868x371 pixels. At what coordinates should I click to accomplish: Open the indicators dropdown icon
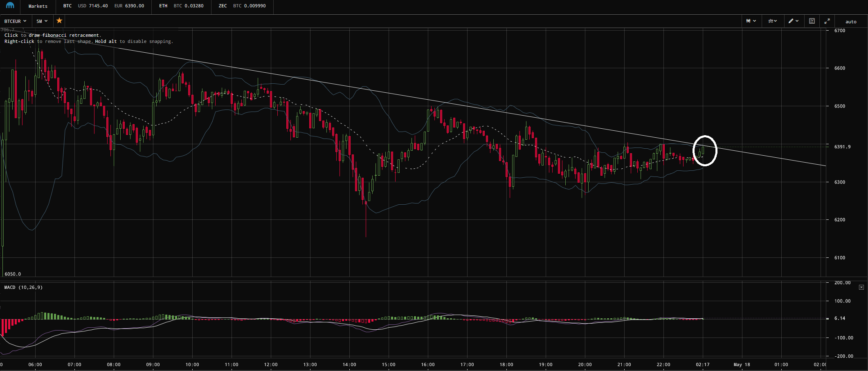tap(772, 21)
